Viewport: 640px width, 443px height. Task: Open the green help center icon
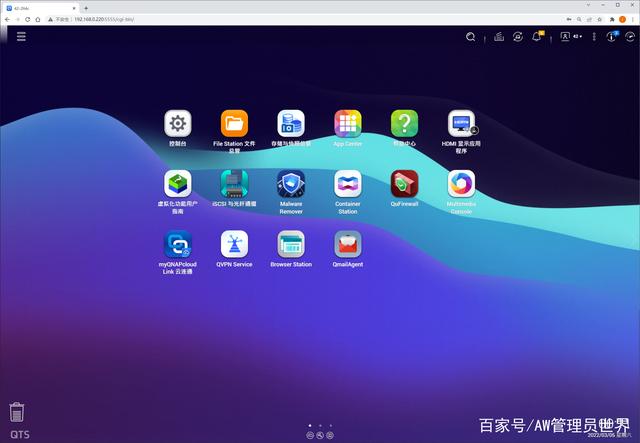[404, 123]
